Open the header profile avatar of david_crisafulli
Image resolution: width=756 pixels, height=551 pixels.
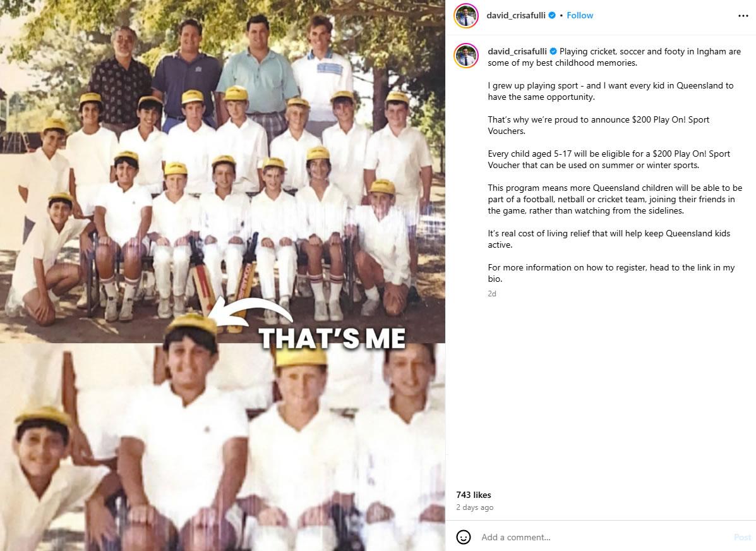tap(465, 16)
